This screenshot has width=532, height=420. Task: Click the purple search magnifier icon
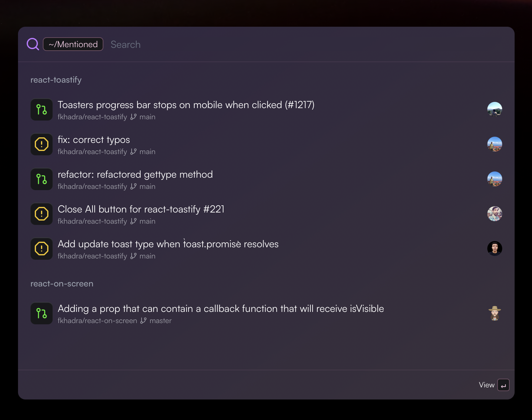click(x=33, y=44)
